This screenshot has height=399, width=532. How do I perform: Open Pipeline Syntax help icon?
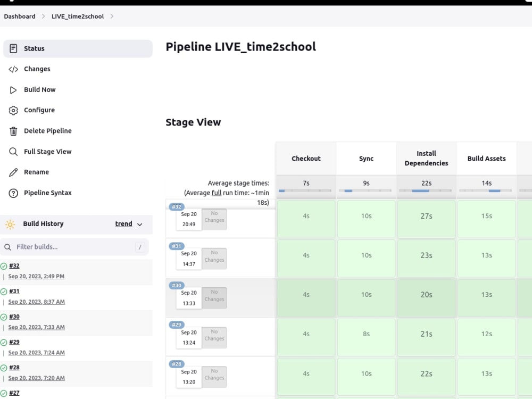coord(13,193)
